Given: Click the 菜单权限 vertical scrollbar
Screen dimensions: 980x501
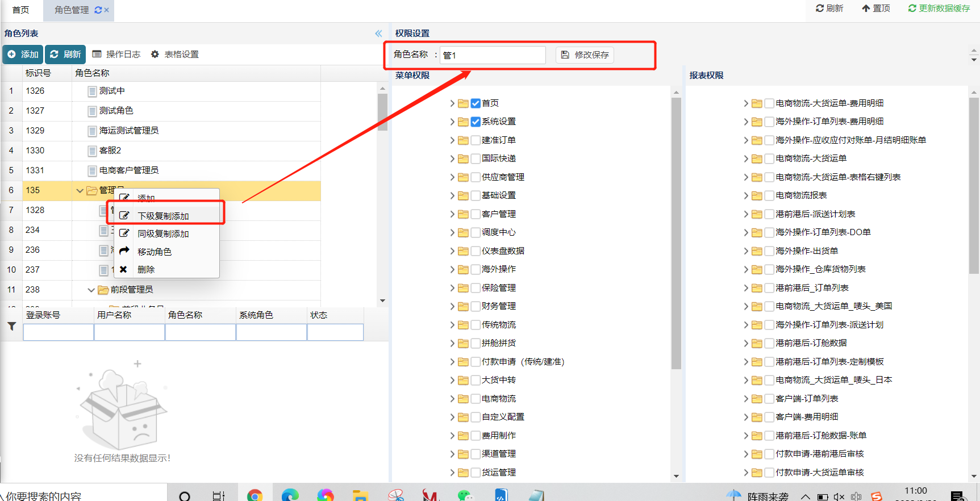Looking at the screenshot, I should pyautogui.click(x=676, y=233).
